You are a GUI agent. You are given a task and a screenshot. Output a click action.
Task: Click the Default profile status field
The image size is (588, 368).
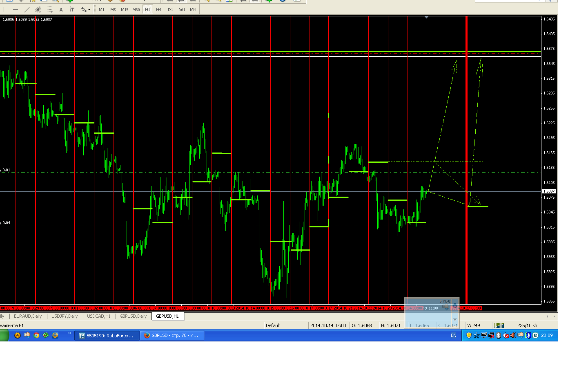click(x=286, y=325)
